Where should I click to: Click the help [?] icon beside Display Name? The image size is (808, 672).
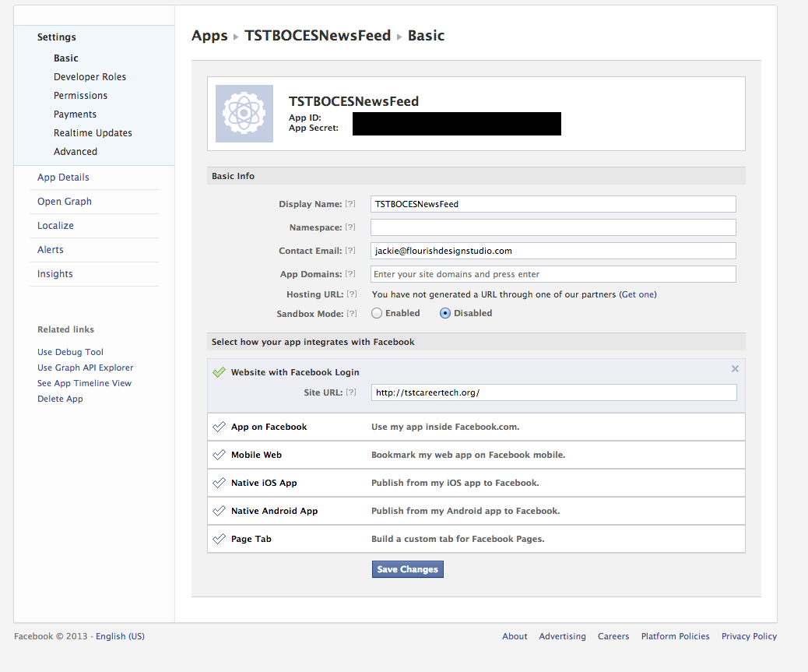pyautogui.click(x=350, y=204)
